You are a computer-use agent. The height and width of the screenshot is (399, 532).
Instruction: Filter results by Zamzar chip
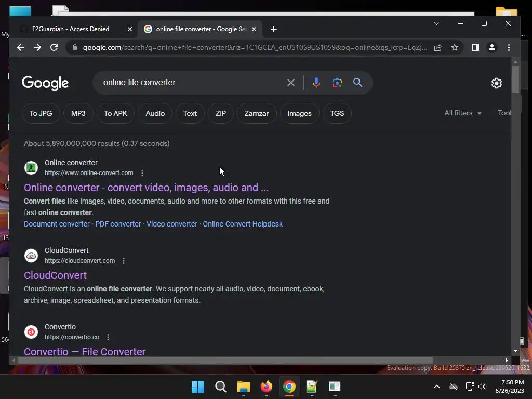point(257,113)
